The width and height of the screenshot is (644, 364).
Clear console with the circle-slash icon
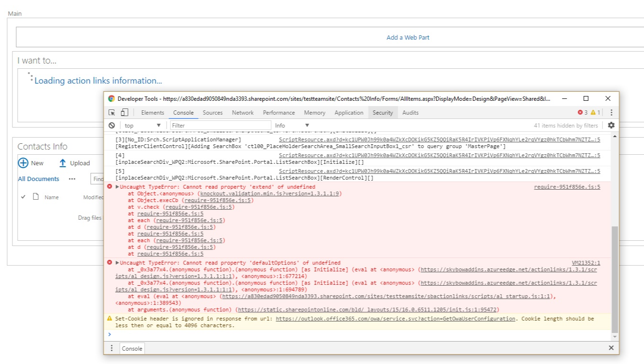112,125
